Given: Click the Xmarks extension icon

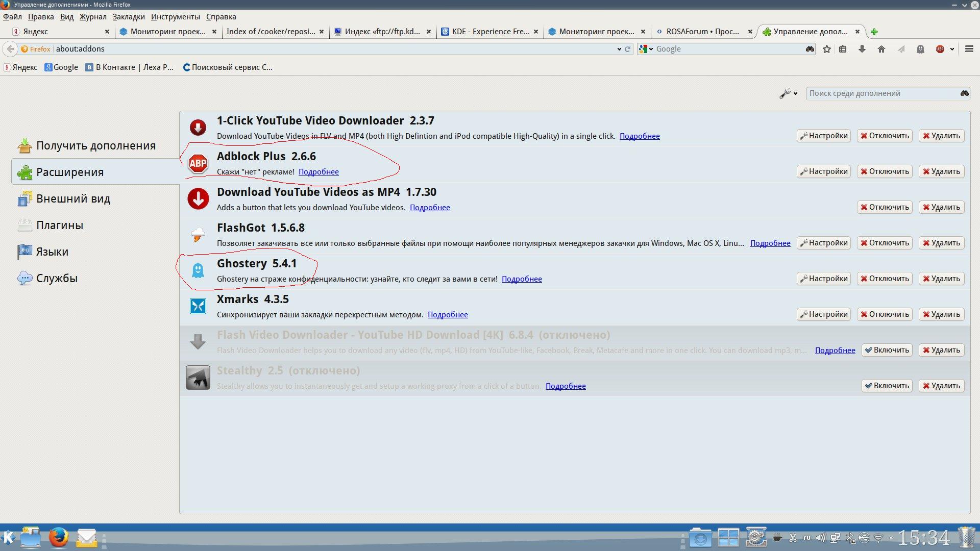Looking at the screenshot, I should click(198, 306).
